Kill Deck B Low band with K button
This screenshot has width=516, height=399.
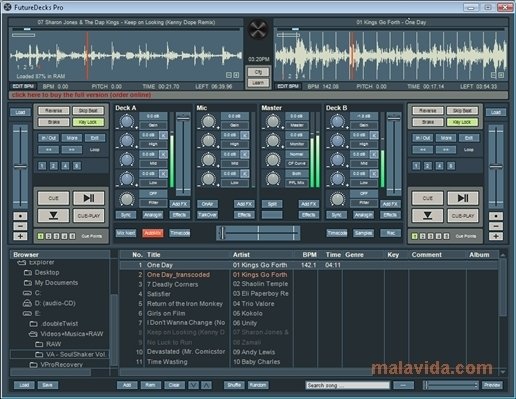coord(374,174)
